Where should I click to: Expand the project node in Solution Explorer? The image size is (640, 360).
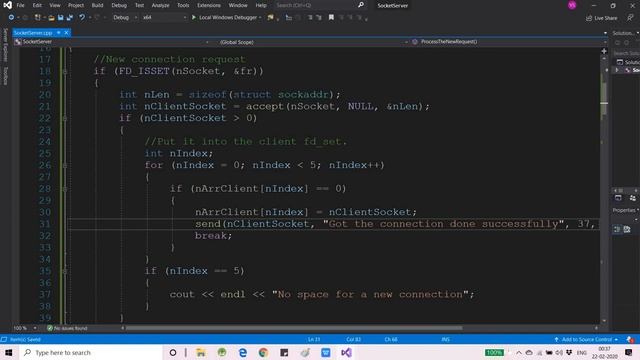coord(617,70)
